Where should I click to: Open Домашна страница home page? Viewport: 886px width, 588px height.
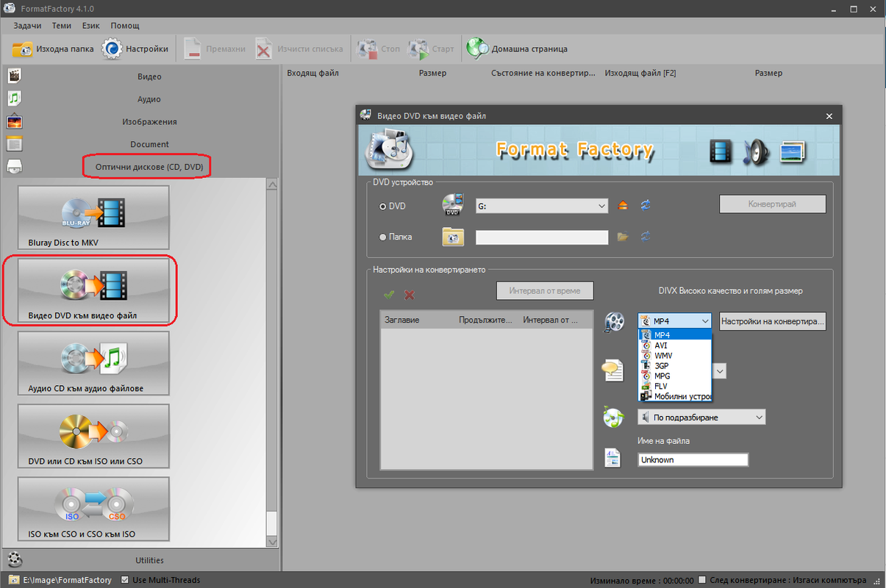click(x=518, y=49)
